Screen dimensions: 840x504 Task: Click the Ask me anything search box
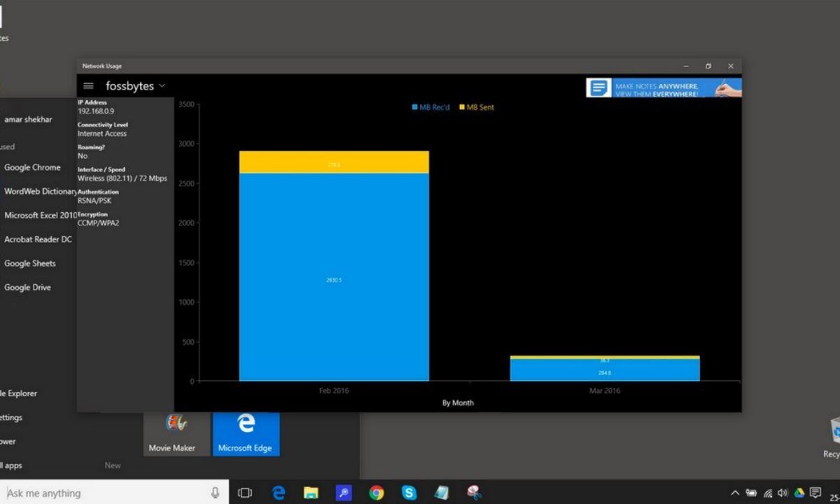coord(105,493)
